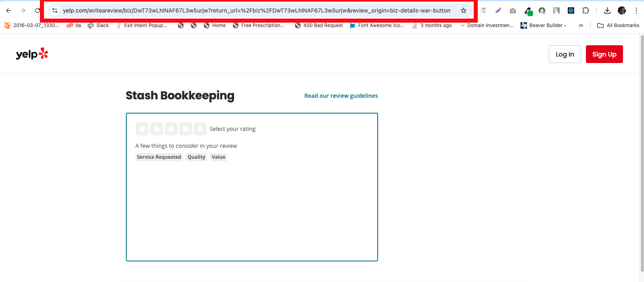644x282 pixels.
Task: Select the first star rating
Action: (142, 129)
